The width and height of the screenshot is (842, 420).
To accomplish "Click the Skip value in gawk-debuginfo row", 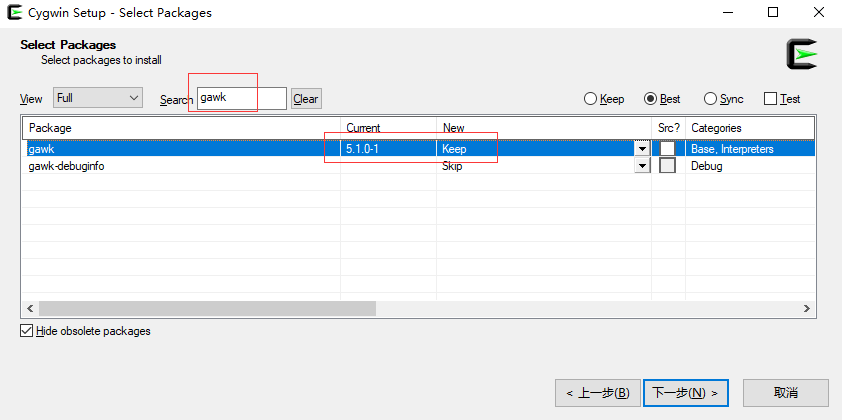I will 452,166.
